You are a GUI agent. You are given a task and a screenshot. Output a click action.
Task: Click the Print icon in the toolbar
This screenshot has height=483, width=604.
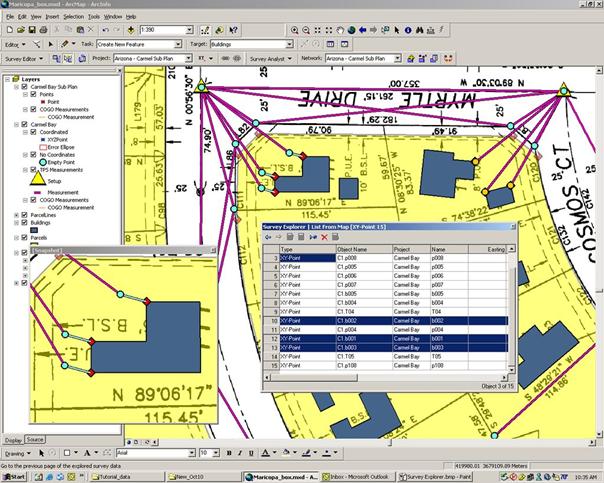[x=41, y=31]
